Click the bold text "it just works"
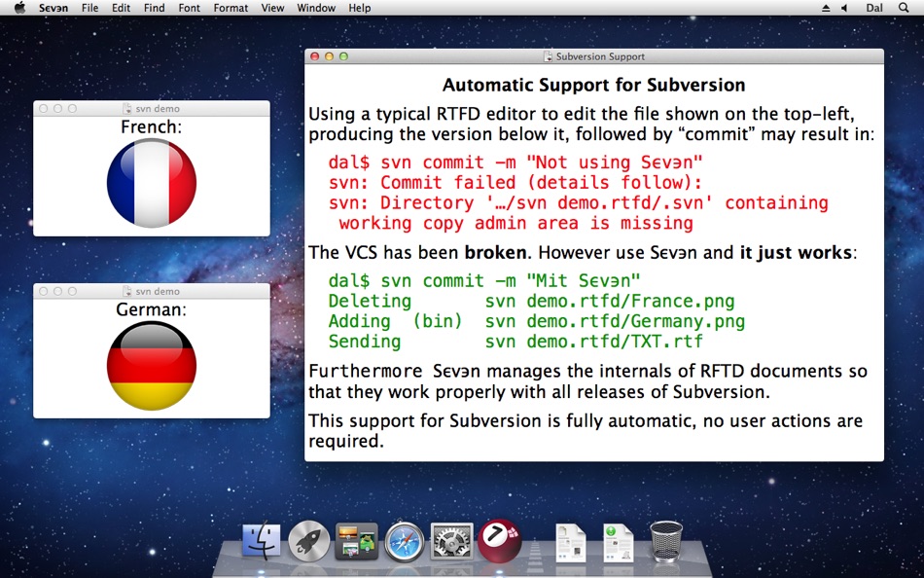The image size is (924, 578). (796, 253)
